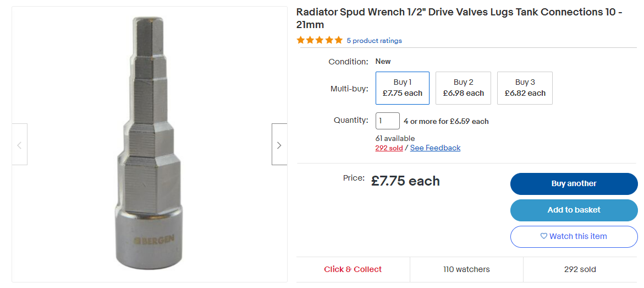Click the Quantity input box
644x288 pixels.
387,121
